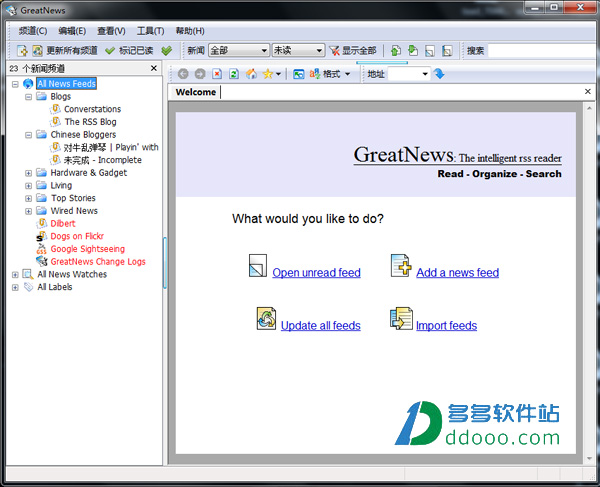Close the Welcome tab with its X
600x487 pixels.
(x=588, y=91)
